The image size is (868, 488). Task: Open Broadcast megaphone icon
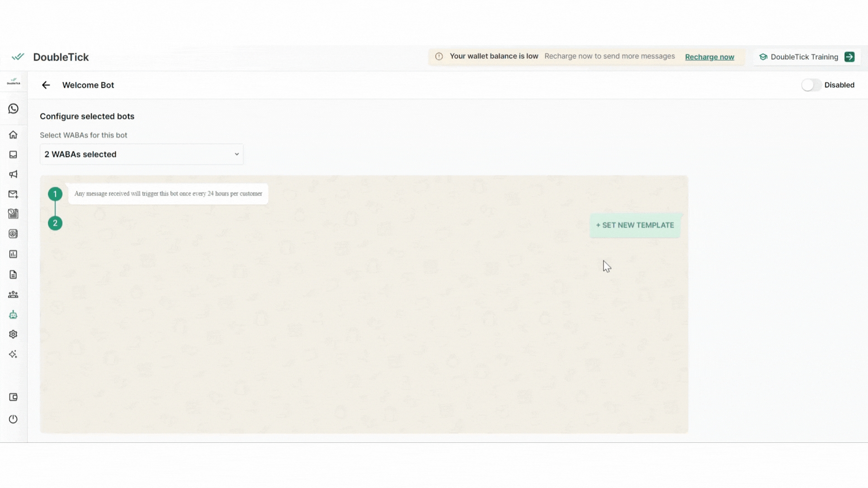tap(13, 174)
